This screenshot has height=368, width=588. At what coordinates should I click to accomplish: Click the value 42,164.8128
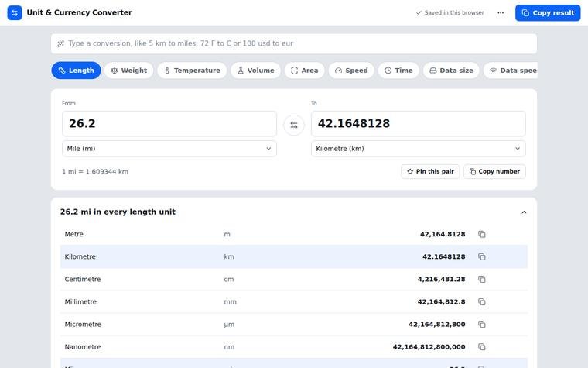(443, 234)
